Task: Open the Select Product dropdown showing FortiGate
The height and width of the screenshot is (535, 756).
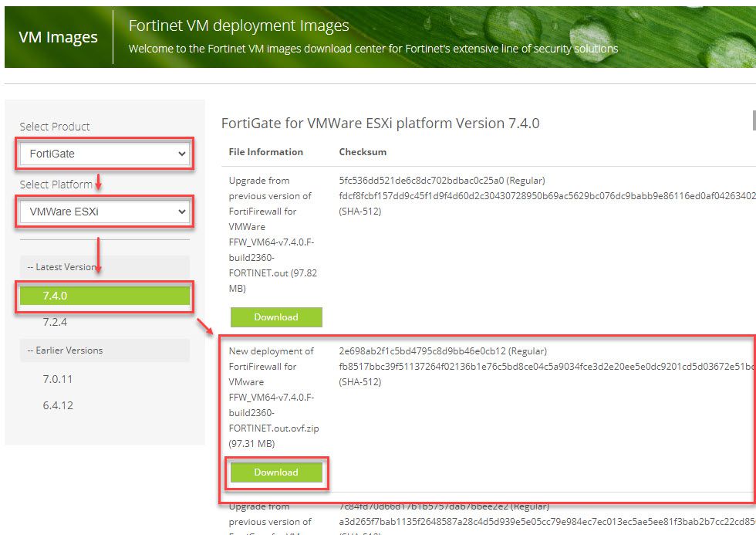Action: (104, 154)
